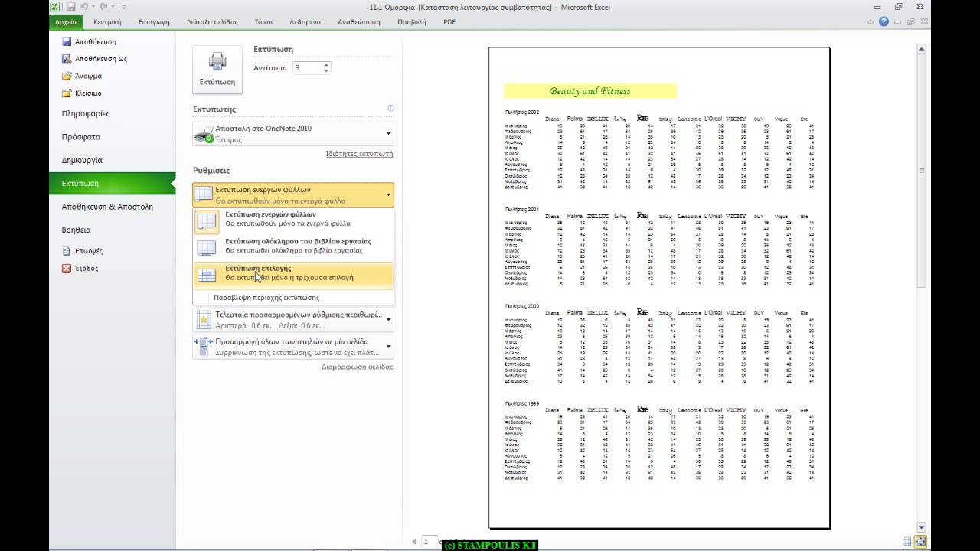The image size is (980, 551).
Task: Click the Διαμόρφωση σελίδας link
Action: [357, 367]
